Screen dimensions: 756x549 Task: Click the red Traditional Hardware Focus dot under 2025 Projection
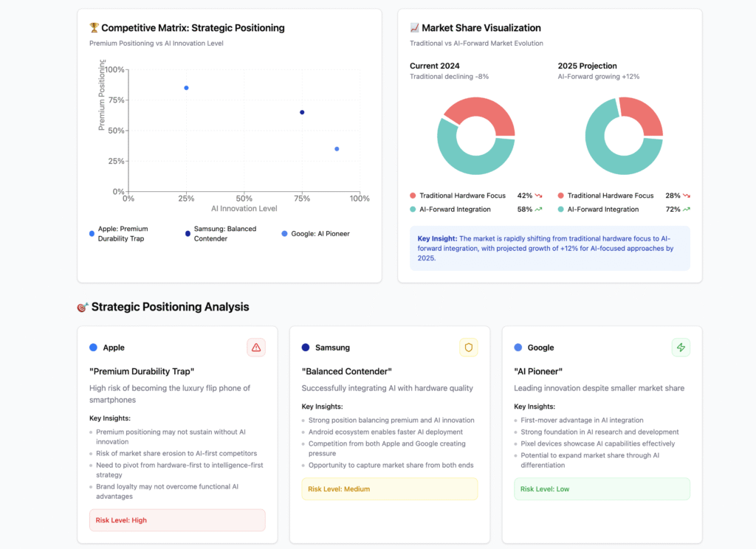561,196
